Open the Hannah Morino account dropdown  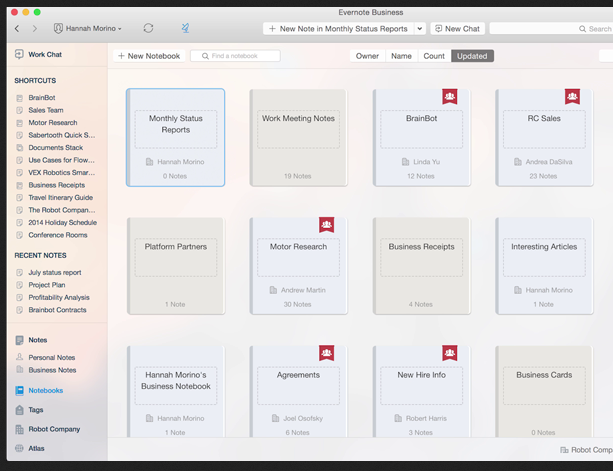(88, 29)
